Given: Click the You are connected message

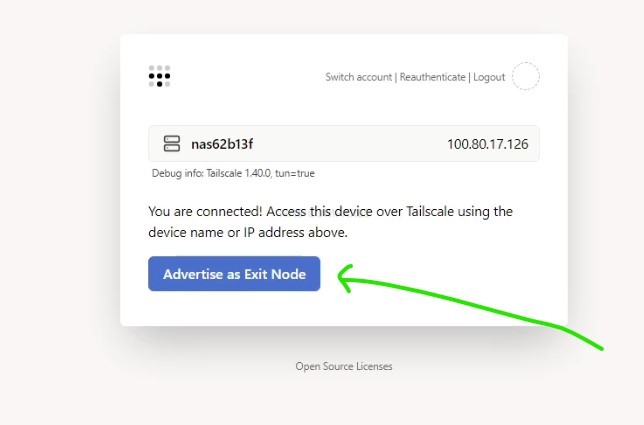Looking at the screenshot, I should (205, 211).
